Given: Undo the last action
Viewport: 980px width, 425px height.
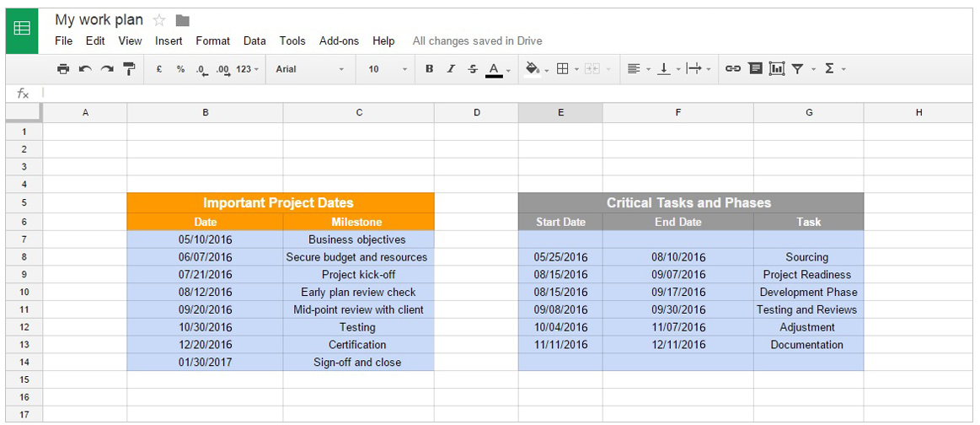Looking at the screenshot, I should 85,69.
